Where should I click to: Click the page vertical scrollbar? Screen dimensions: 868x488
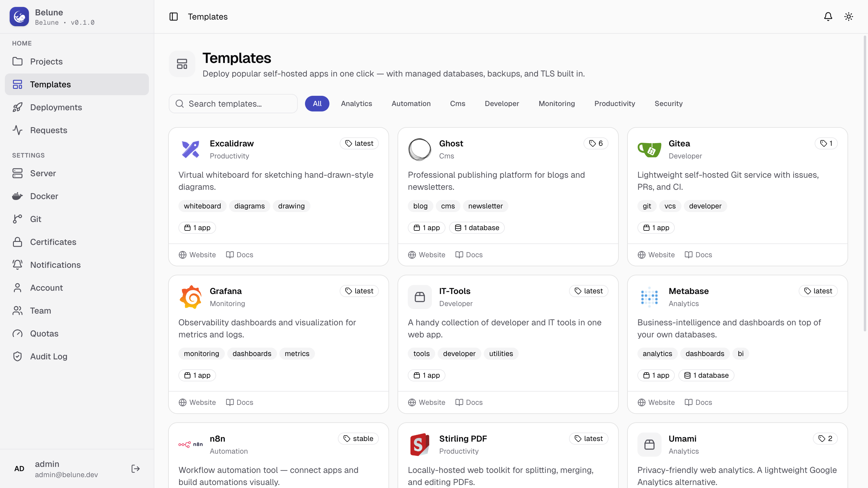pyautogui.click(x=865, y=183)
